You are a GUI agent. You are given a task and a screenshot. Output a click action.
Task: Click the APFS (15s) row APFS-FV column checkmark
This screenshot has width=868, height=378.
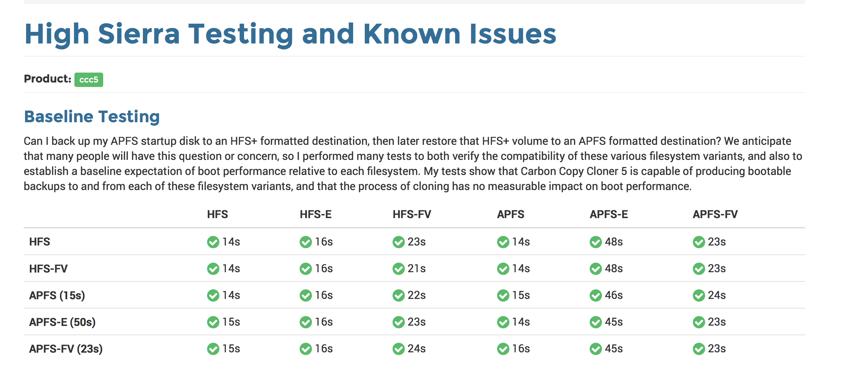[699, 295]
